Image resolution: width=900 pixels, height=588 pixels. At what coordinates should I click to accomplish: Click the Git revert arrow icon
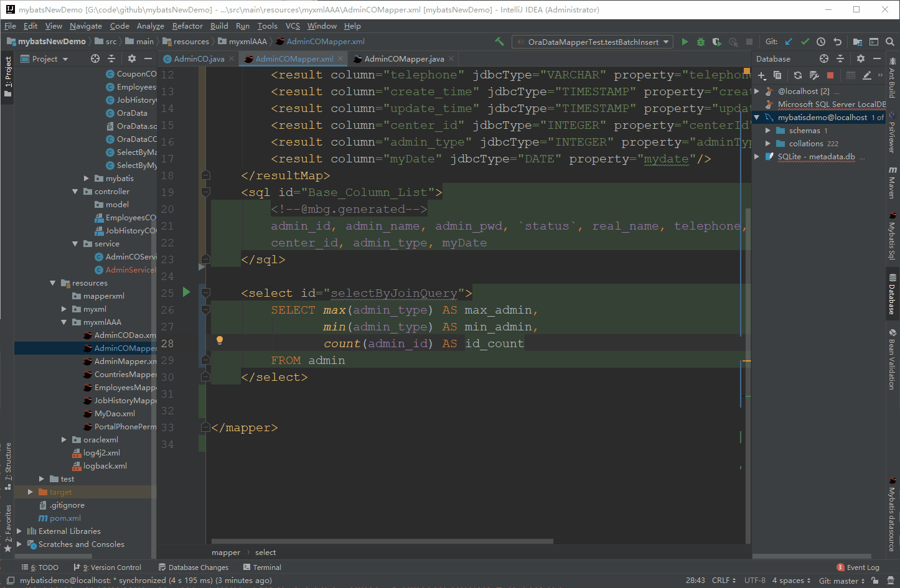[x=837, y=42]
